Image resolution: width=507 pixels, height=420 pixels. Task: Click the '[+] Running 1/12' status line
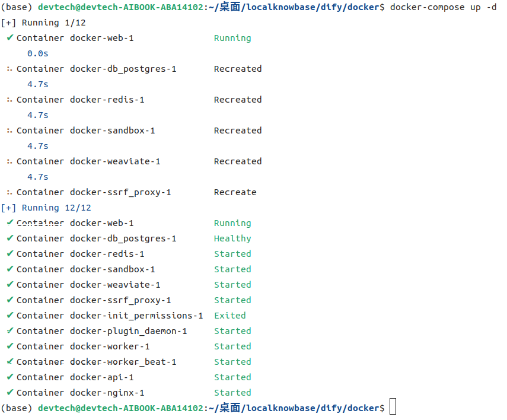(43, 23)
